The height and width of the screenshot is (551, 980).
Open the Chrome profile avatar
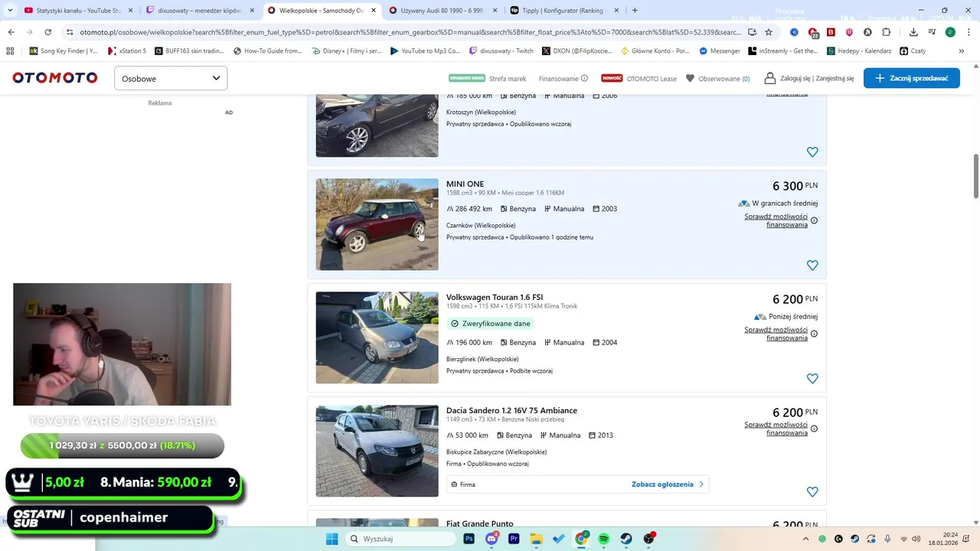(x=950, y=32)
